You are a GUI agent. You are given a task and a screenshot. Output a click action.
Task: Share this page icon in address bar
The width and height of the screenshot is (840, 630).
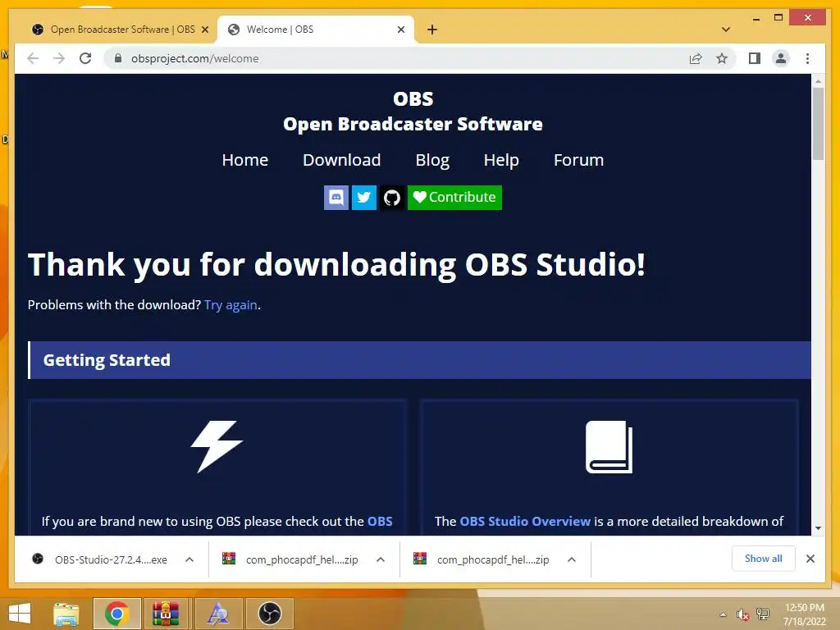tap(696, 58)
